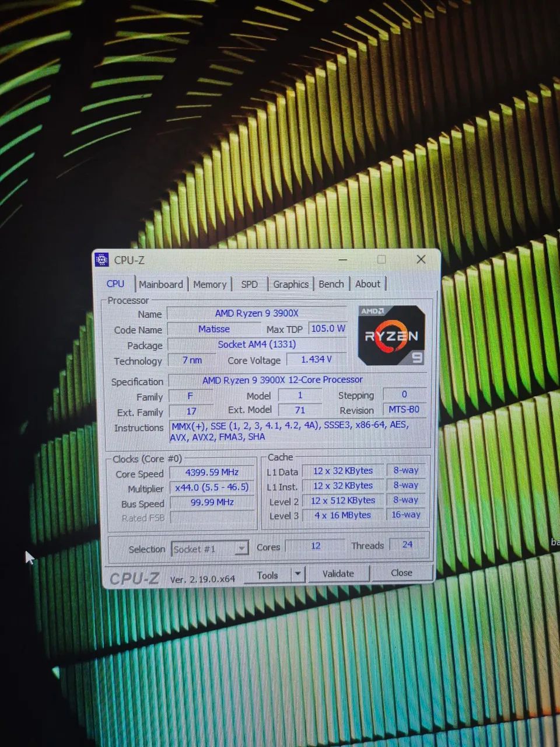Click the Name field AMD Ryzen 9 3900X

[x=257, y=313]
